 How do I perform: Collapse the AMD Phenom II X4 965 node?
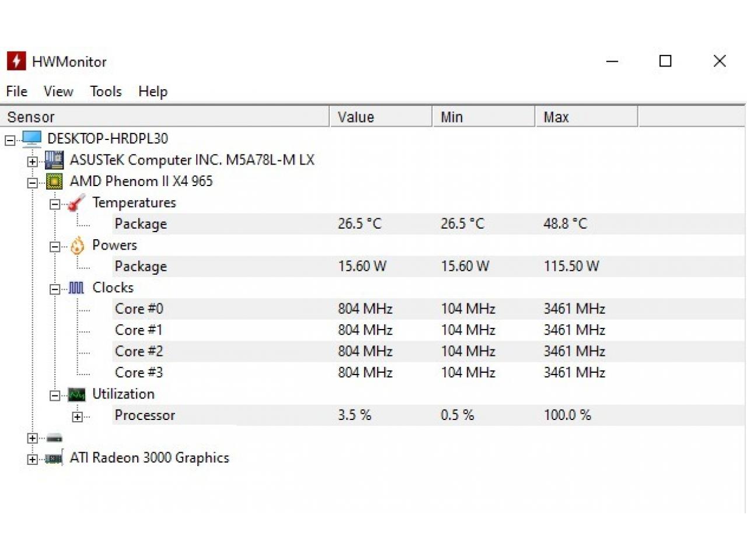(33, 183)
